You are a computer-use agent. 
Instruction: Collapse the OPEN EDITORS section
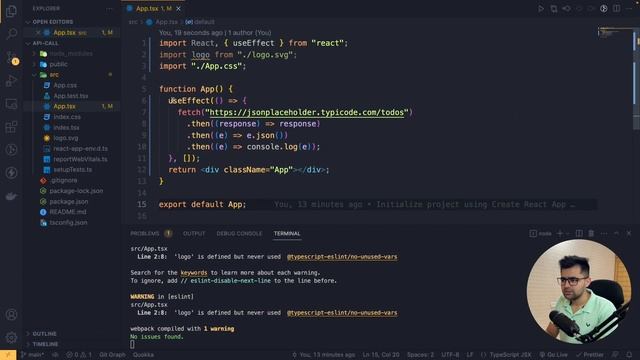(52, 22)
